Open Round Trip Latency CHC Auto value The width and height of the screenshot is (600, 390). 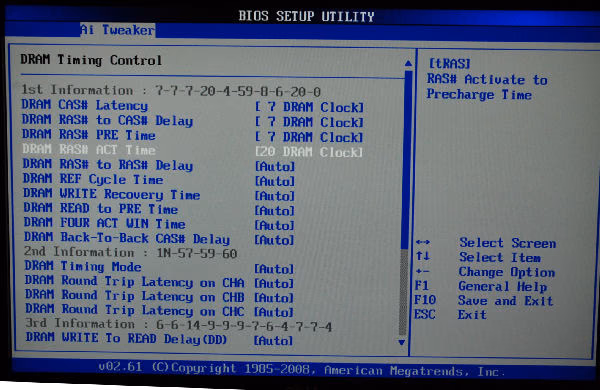[x=274, y=312]
